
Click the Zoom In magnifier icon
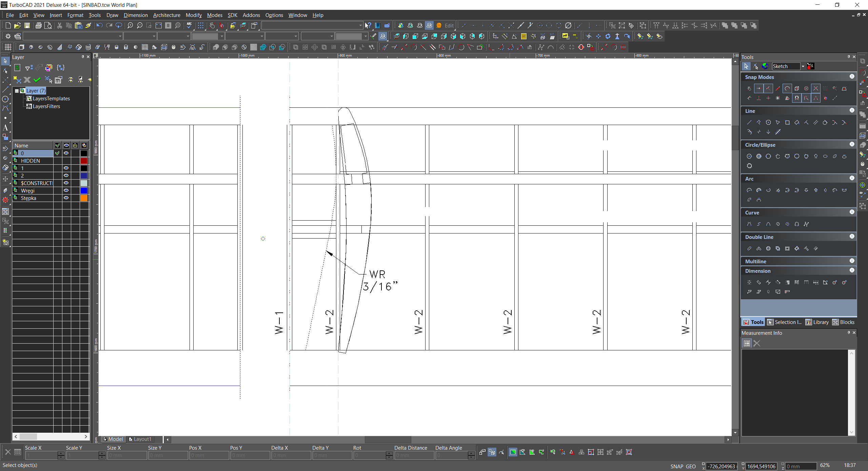click(x=130, y=25)
